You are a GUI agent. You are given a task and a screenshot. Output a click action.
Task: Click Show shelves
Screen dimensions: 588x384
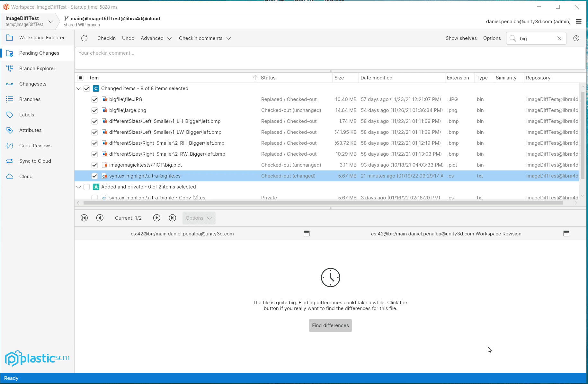(x=461, y=38)
